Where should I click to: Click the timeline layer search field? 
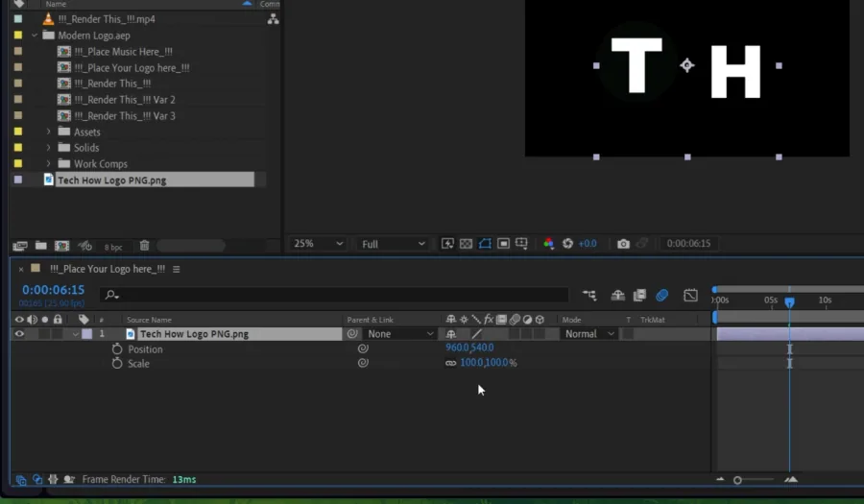[x=334, y=295]
